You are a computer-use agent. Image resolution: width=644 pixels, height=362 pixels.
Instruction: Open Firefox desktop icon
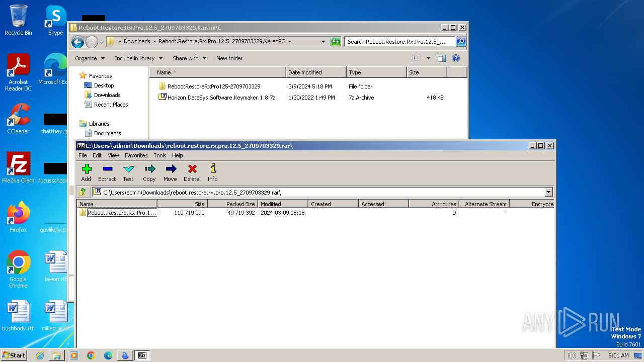18,217
